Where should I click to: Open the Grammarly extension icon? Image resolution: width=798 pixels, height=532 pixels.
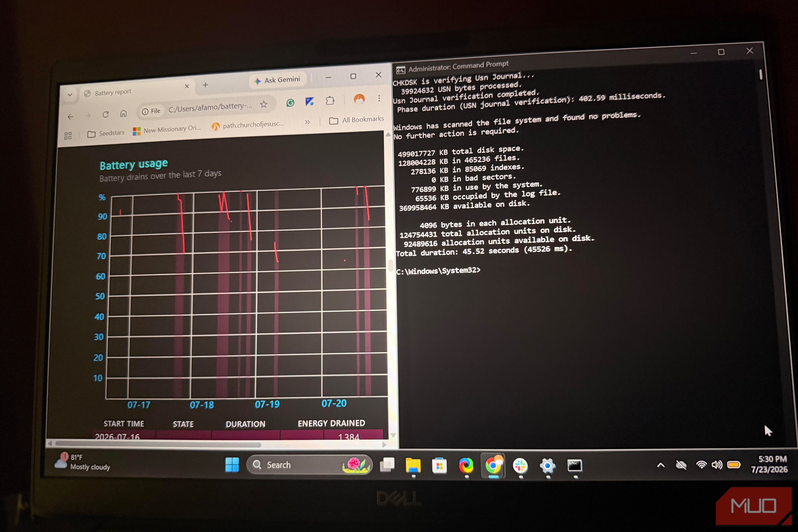[x=290, y=103]
